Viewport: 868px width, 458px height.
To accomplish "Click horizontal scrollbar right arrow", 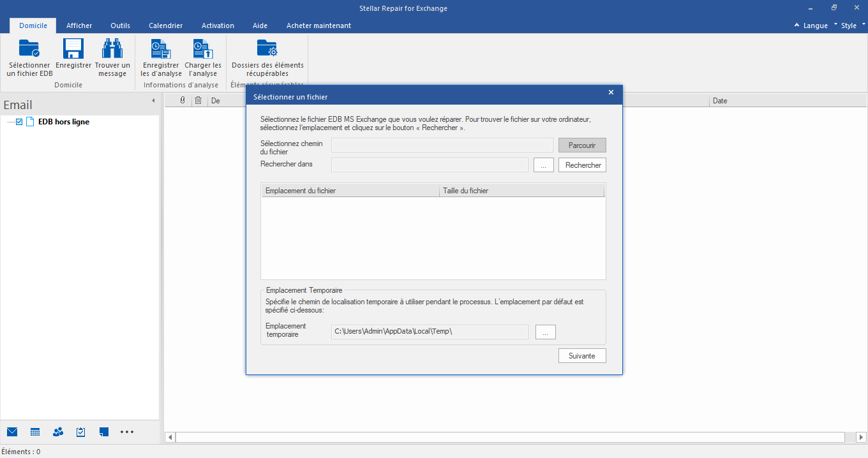I will coord(860,437).
